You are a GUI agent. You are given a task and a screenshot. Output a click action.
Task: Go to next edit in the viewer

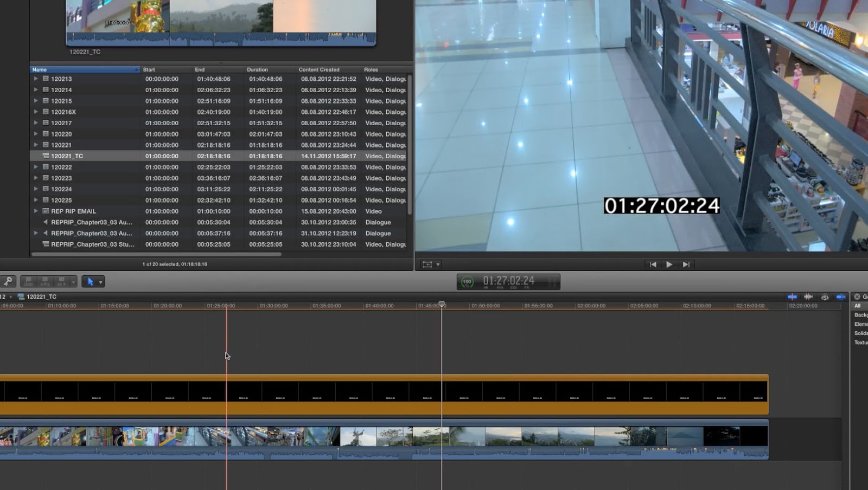pyautogui.click(x=686, y=264)
